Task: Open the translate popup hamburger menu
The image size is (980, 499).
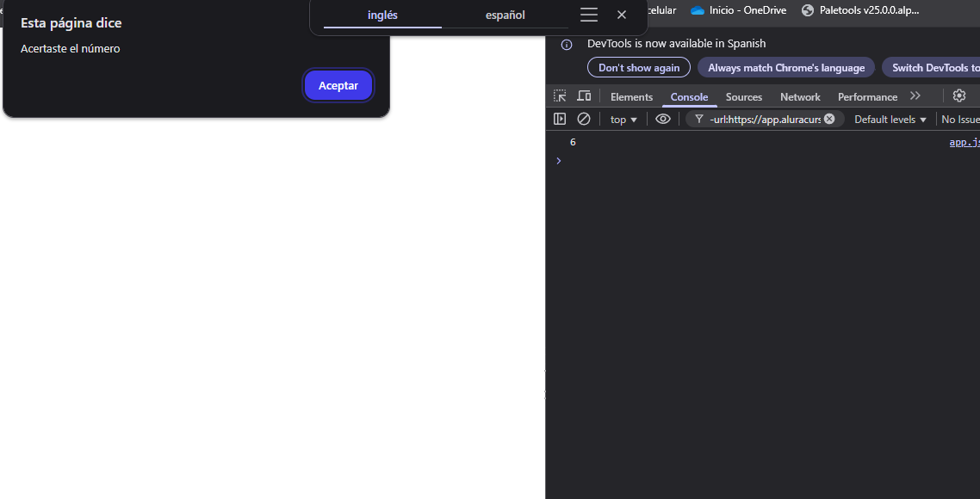Action: click(x=589, y=15)
